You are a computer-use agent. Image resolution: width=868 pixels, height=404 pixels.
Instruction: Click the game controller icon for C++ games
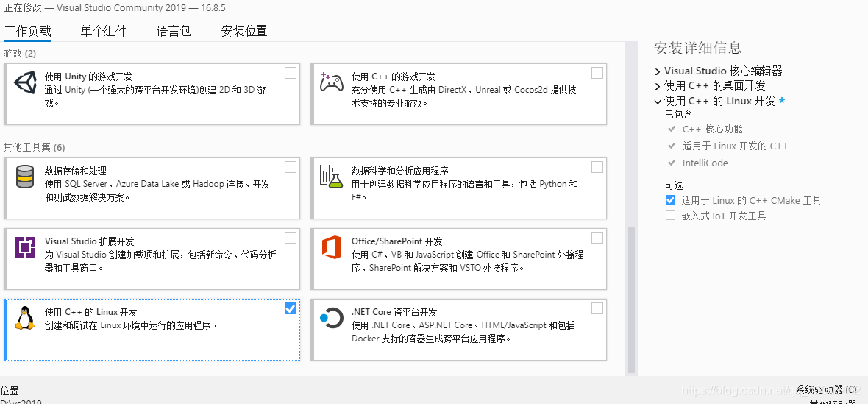[x=332, y=82]
